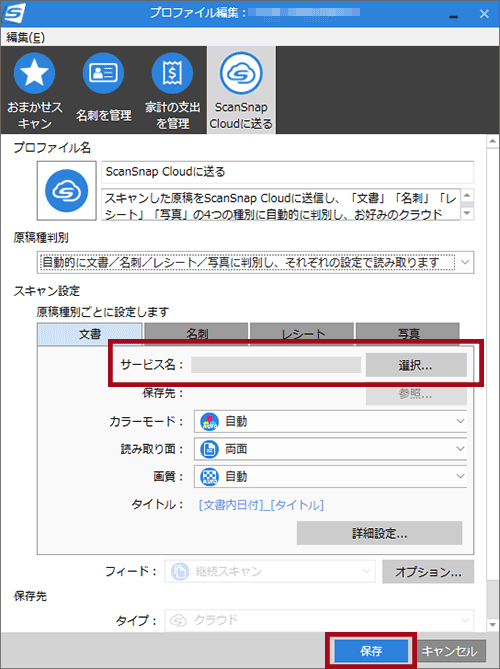Select the おまかせスキャン star profile icon
Viewport: 500px width, 669px height.
35,73
